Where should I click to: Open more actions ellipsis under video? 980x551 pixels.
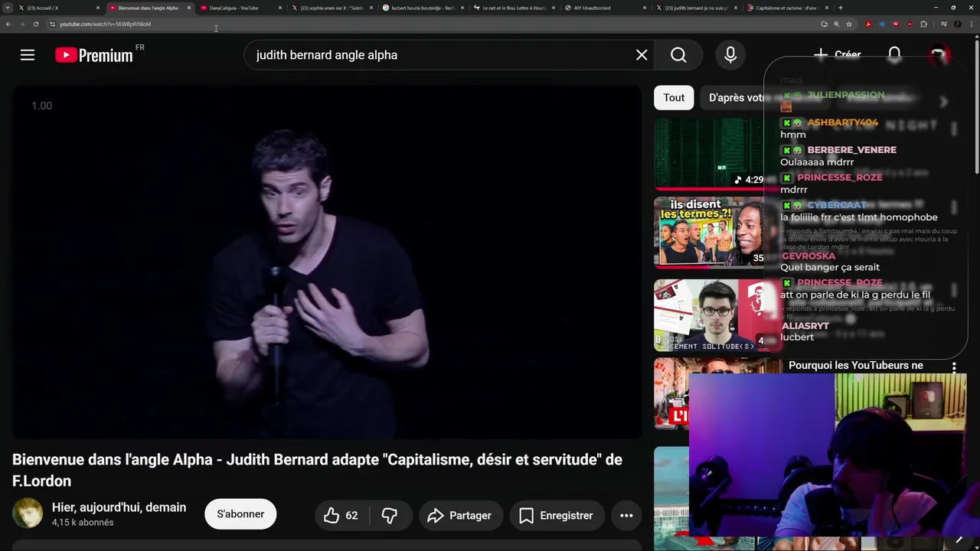626,516
